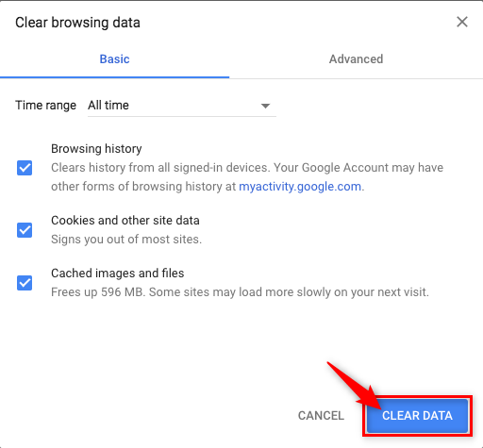The height and width of the screenshot is (448, 483).
Task: Switch to the Basic tab
Action: (x=114, y=59)
